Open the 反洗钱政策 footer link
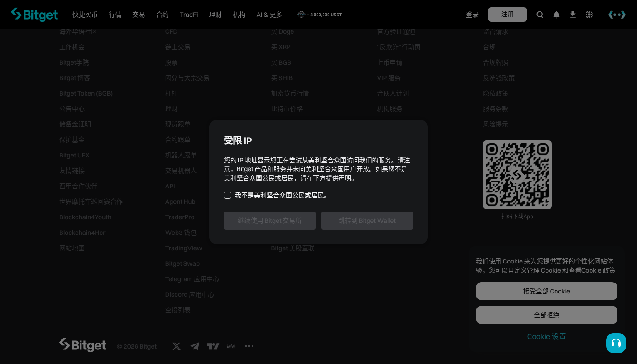 pos(499,78)
